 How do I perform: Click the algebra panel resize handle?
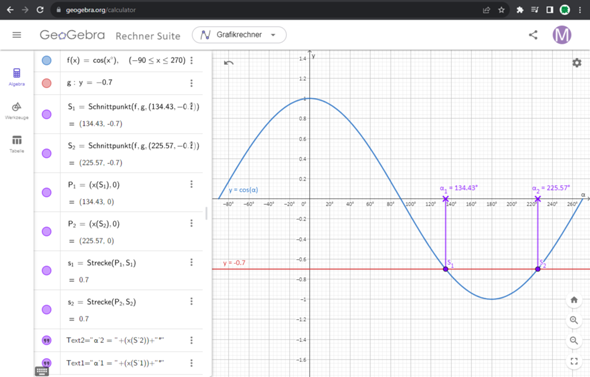pyautogui.click(x=206, y=213)
